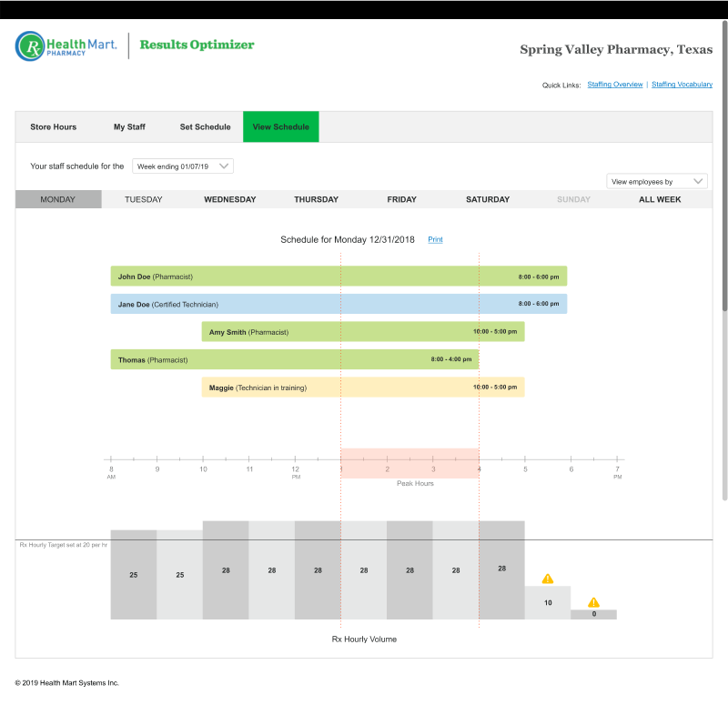Switch to the Store Hours tab
This screenshot has width=728, height=705.
[54, 126]
